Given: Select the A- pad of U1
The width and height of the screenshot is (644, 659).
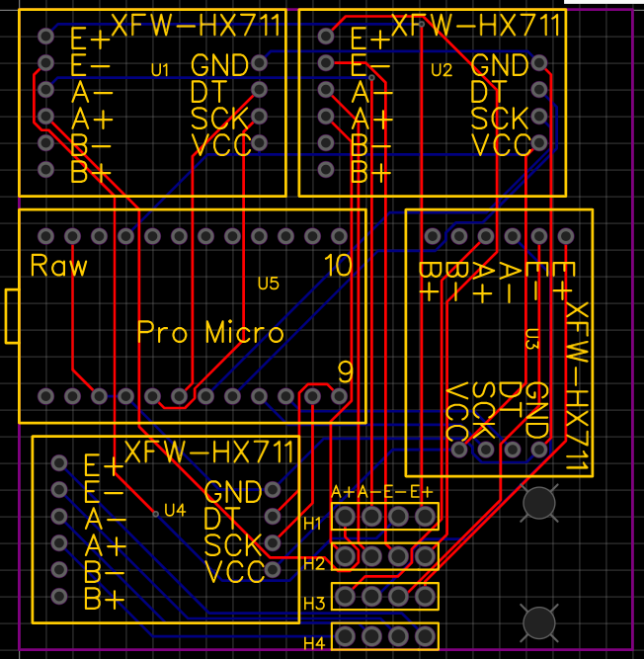Looking at the screenshot, I should [45, 90].
